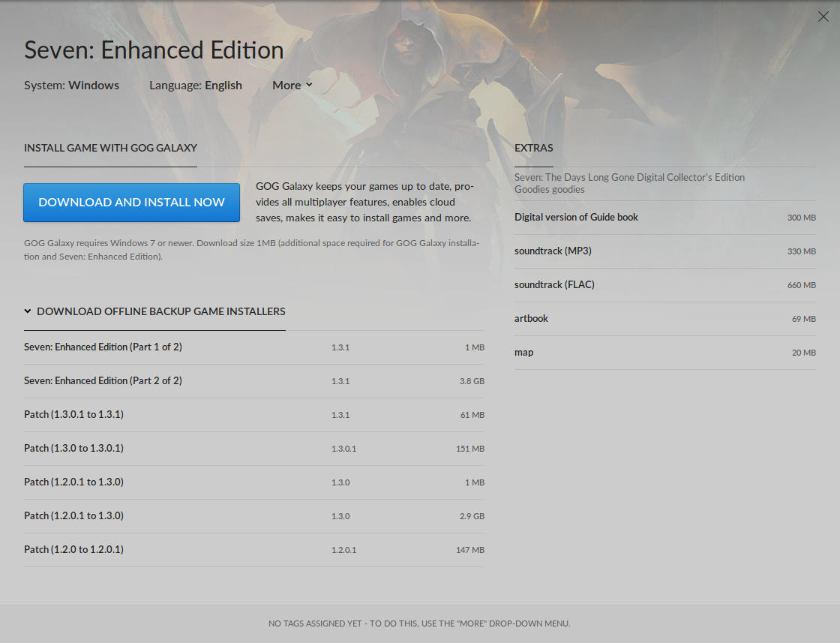Download the map extra
The height and width of the screenshot is (643, 840).
664,353
